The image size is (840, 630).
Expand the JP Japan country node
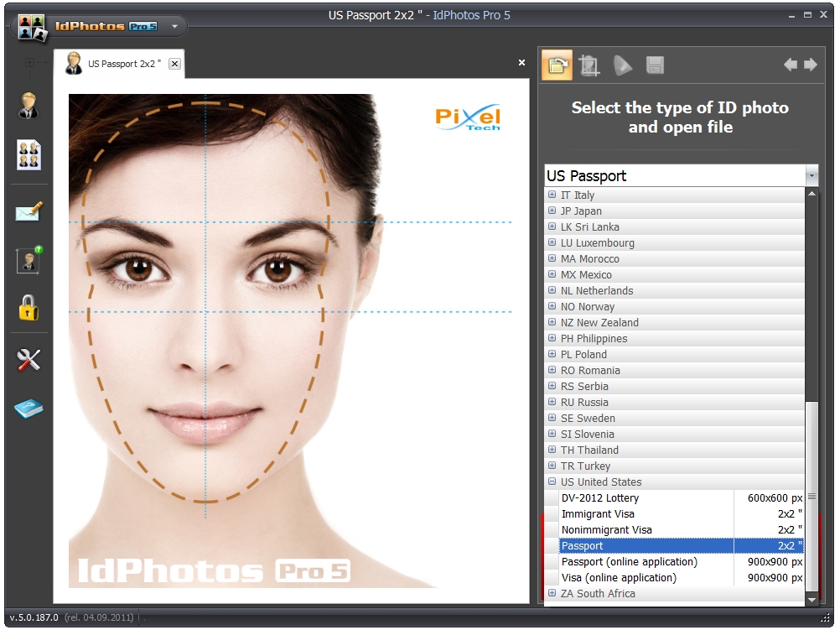[x=552, y=211]
